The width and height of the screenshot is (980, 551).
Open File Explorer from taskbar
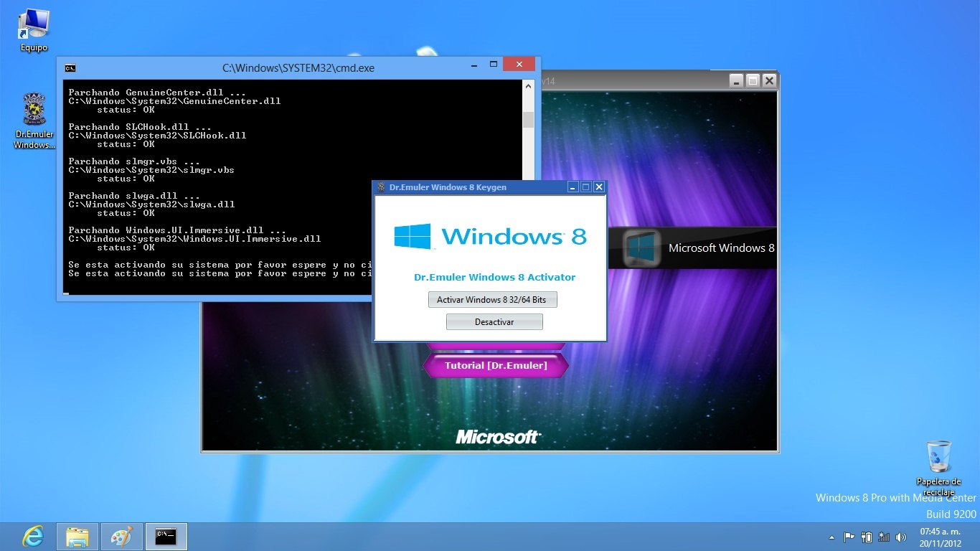[77, 537]
